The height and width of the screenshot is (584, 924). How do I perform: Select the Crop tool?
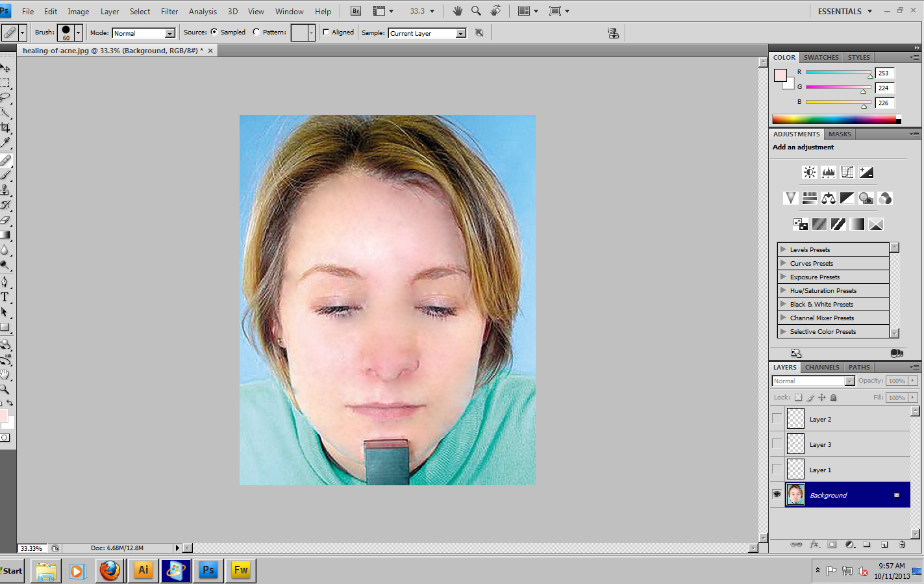(5, 127)
